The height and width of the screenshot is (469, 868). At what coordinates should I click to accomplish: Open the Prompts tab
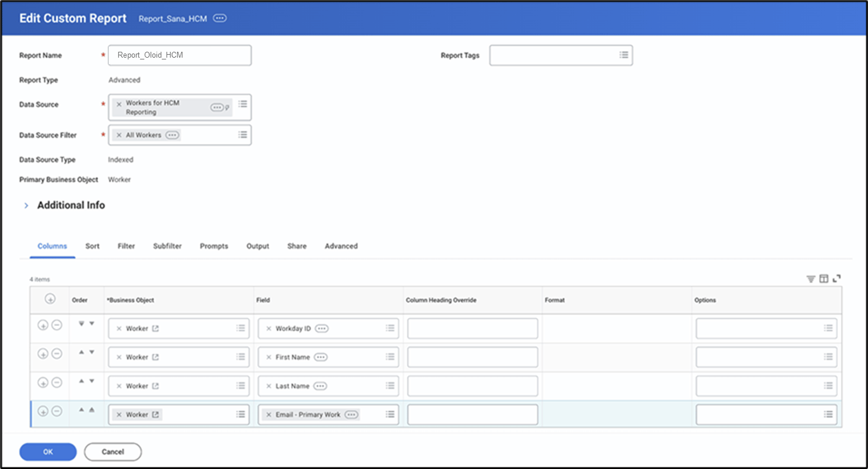pos(214,246)
